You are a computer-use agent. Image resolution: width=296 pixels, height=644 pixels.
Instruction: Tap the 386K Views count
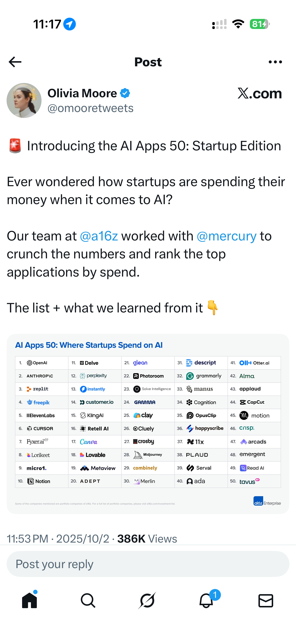tap(147, 539)
